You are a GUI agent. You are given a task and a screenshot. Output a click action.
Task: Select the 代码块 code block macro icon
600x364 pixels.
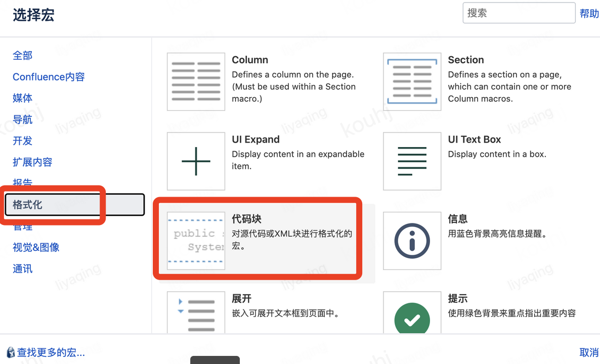(x=196, y=240)
